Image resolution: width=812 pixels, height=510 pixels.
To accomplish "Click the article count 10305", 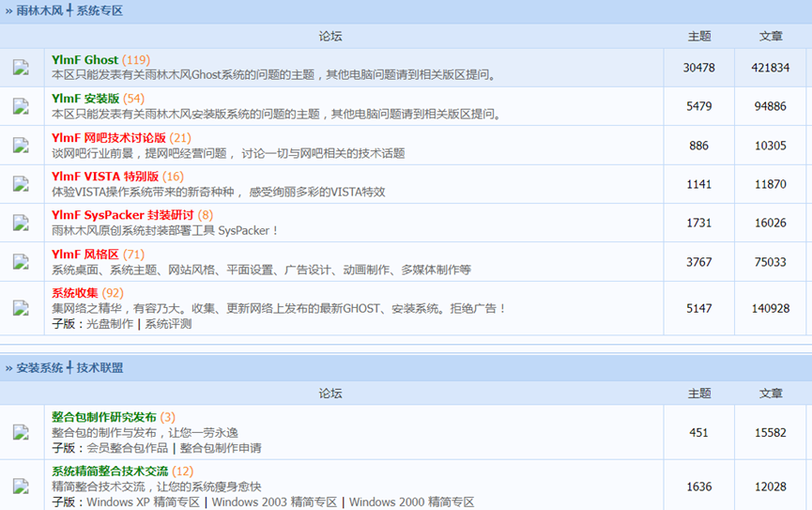I will [771, 146].
